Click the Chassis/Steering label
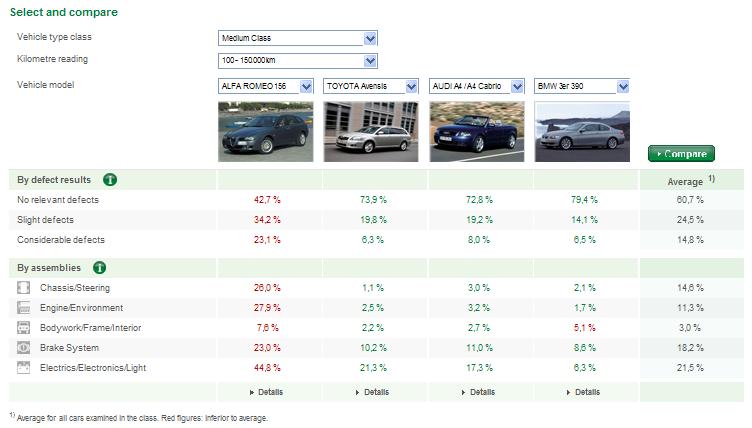This screenshot has width=752, height=428. coord(75,288)
